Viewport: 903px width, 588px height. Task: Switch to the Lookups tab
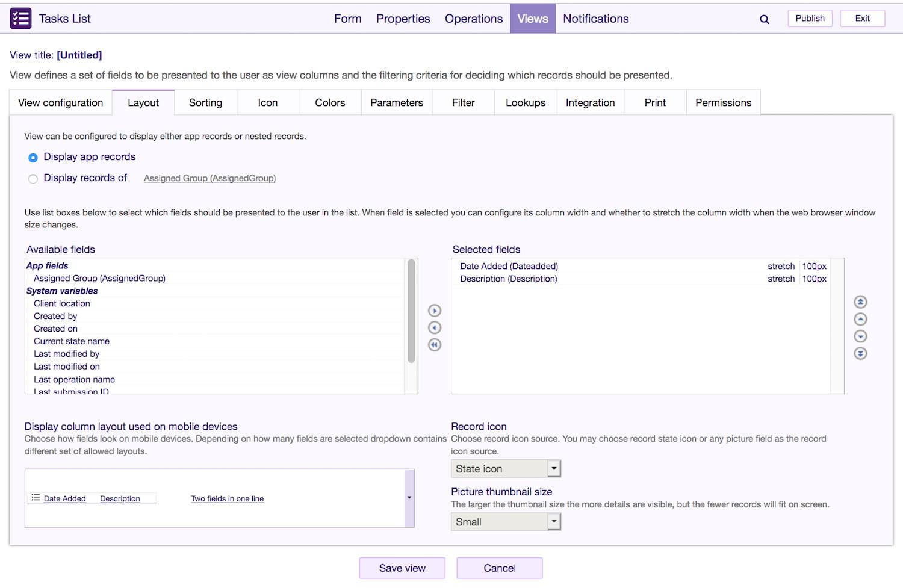[526, 102]
